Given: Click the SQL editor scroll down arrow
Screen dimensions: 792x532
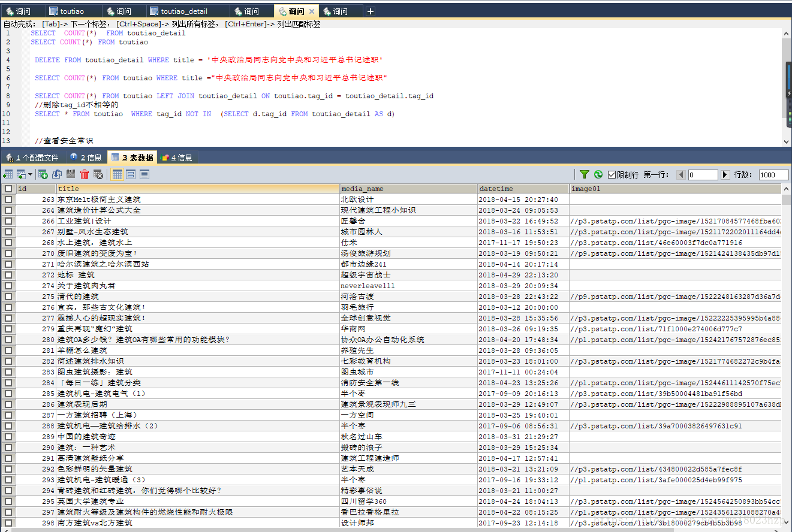Looking at the screenshot, I should (x=787, y=141).
